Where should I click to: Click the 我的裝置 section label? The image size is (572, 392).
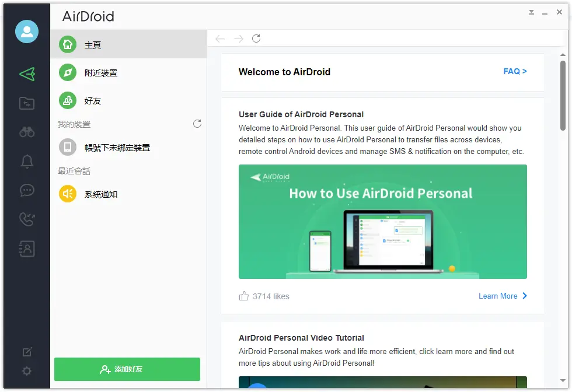click(x=74, y=124)
